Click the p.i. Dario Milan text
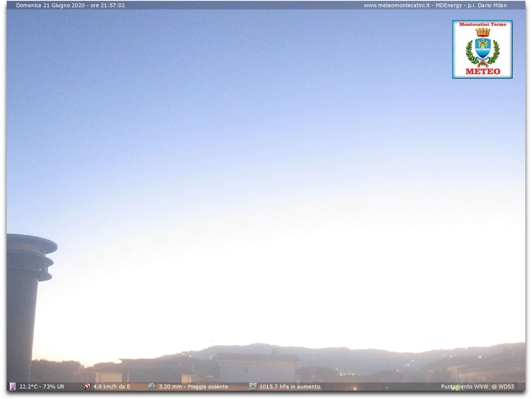Image resolution: width=532 pixels, height=399 pixels. (x=487, y=5)
